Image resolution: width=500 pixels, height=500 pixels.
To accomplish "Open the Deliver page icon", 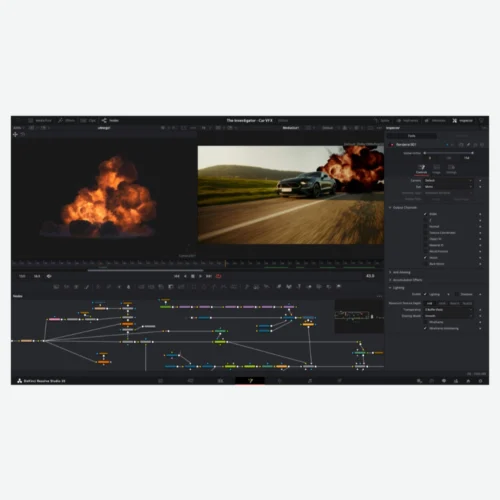I will pos(340,381).
